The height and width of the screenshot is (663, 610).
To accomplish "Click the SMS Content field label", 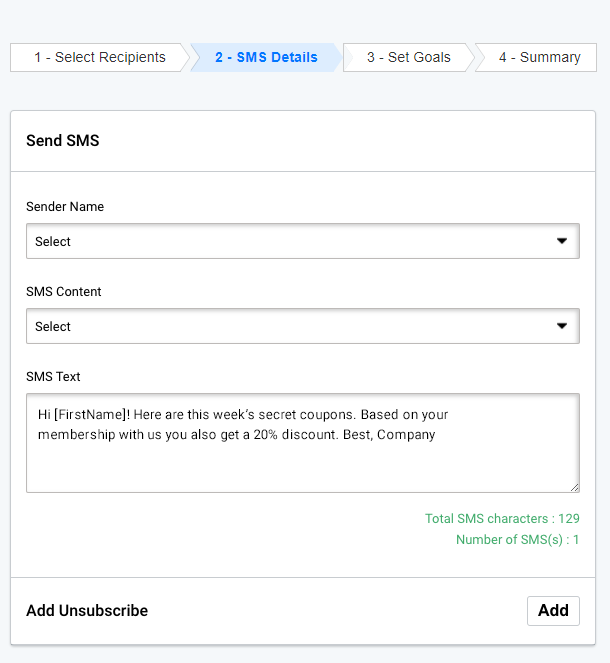I will coord(64,292).
